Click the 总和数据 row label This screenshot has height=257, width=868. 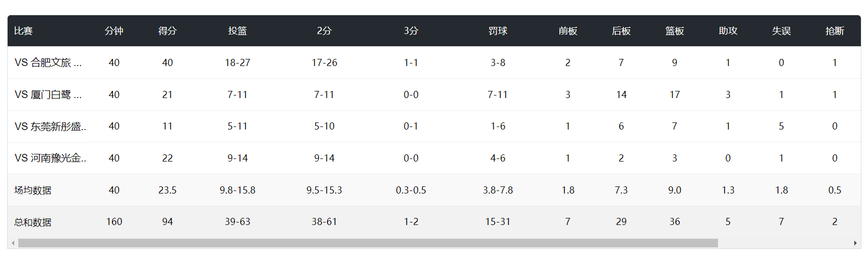(x=33, y=222)
